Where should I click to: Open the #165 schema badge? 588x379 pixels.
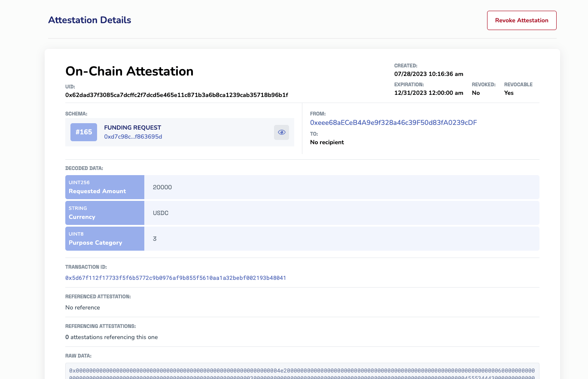(x=84, y=132)
